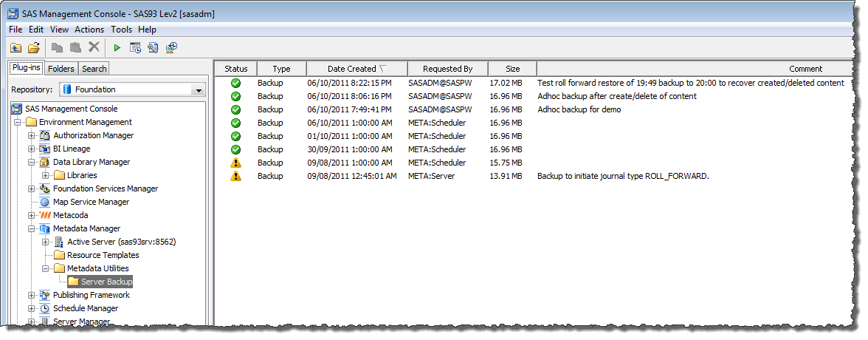Open the backup configuration wrench icon
Image resolution: width=868 pixels, height=340 pixels.
point(153,48)
